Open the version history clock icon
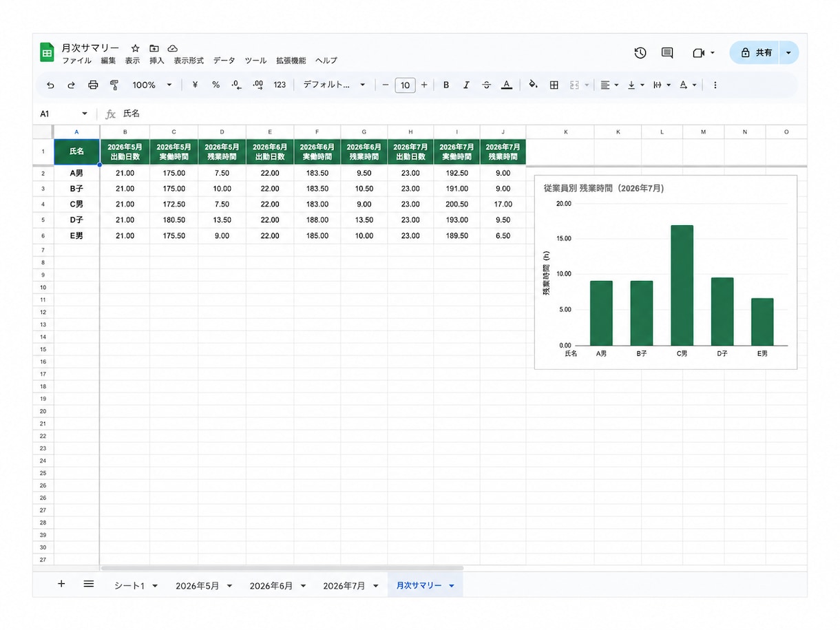This screenshot has height=630, width=840. coord(640,53)
